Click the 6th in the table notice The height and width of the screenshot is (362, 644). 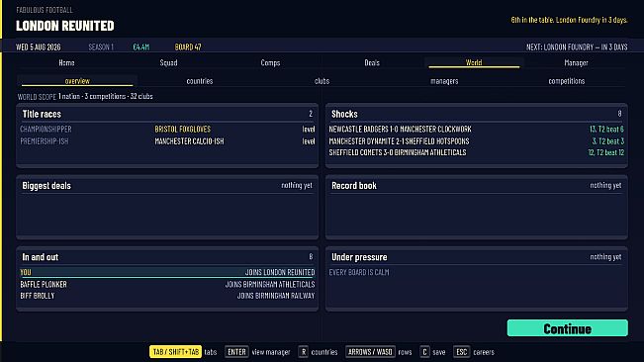pyautogui.click(x=569, y=20)
